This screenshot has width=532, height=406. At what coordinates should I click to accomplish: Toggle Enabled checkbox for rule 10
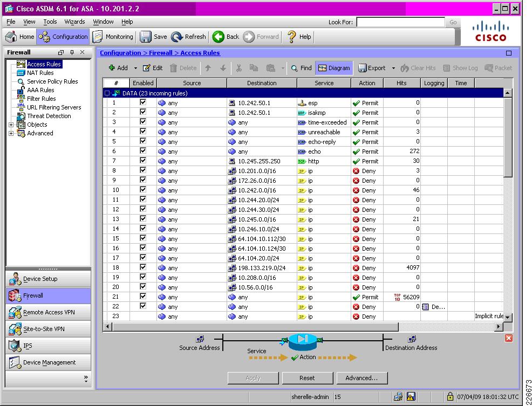click(143, 190)
